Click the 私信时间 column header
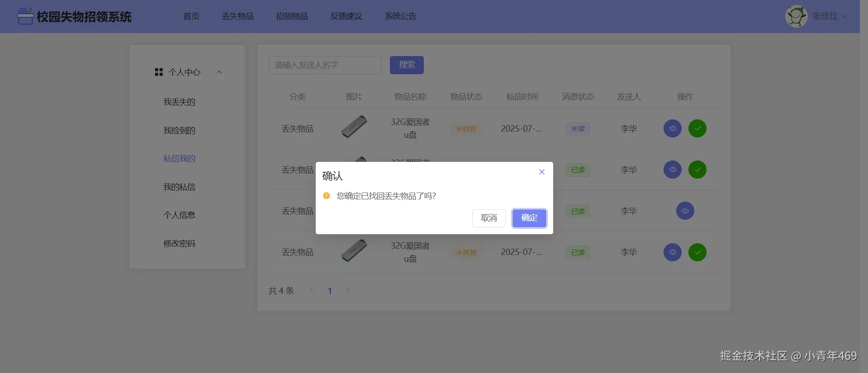 pos(522,97)
